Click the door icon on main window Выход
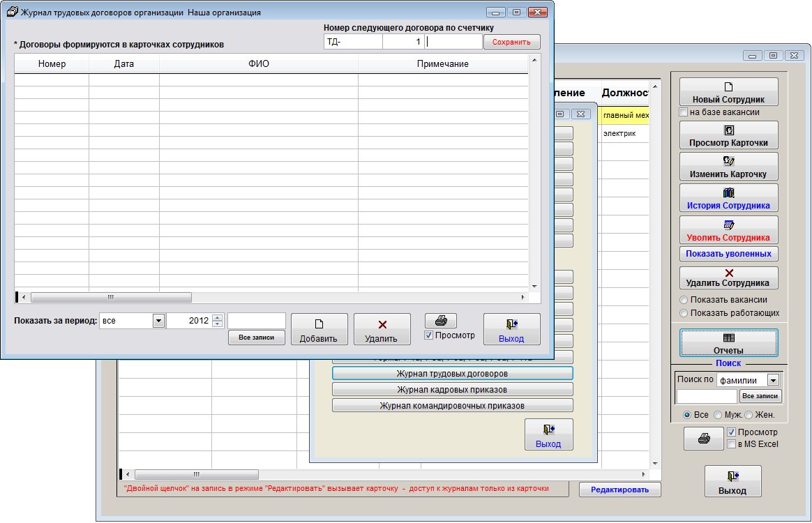Image resolution: width=812 pixels, height=523 pixels. [x=732, y=476]
